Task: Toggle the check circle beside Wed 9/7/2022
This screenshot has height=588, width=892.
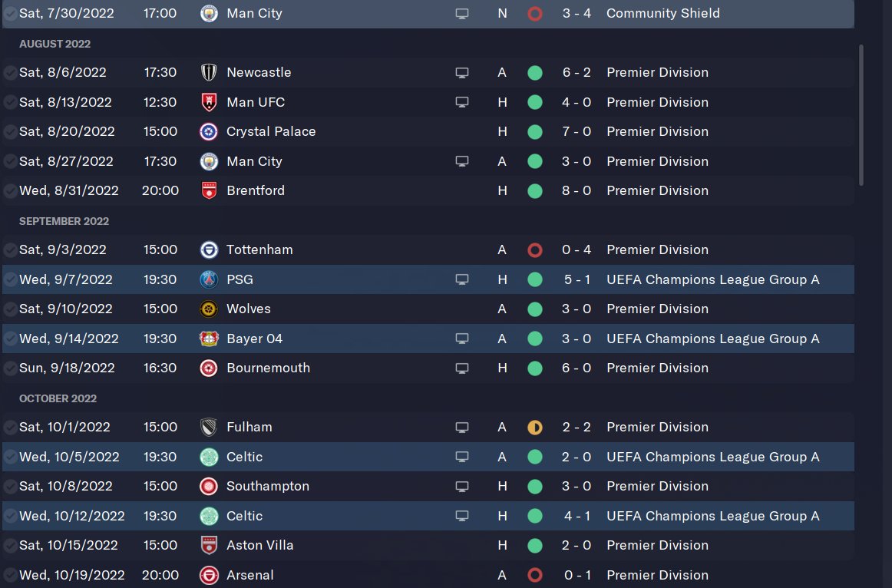Action: click(10, 279)
